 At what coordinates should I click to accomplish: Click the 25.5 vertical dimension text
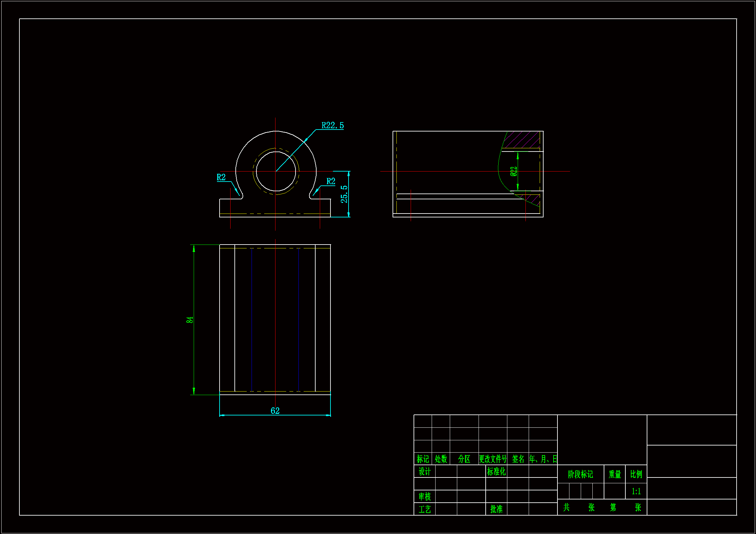coord(344,194)
